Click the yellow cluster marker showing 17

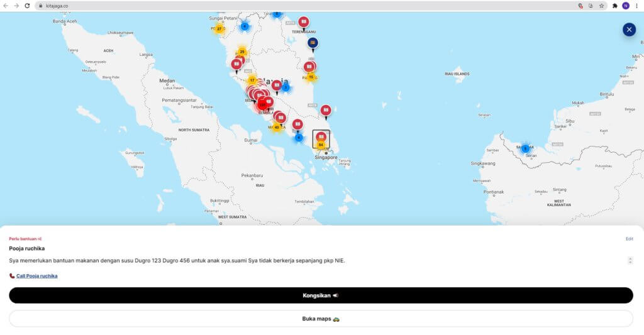click(252, 80)
